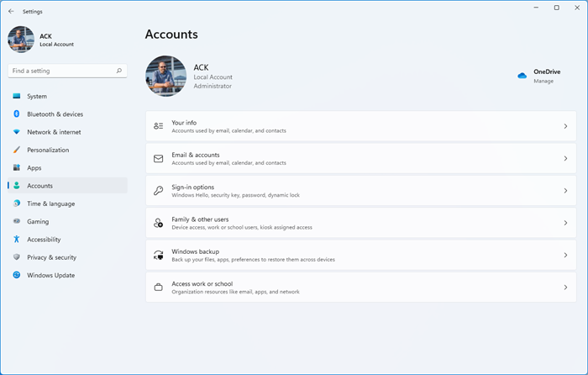
Task: Click the Network & internet wifi icon
Action: (17, 132)
